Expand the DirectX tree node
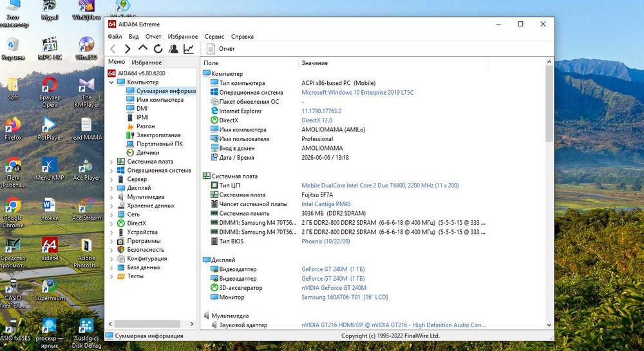The image size is (644, 351). (x=111, y=223)
